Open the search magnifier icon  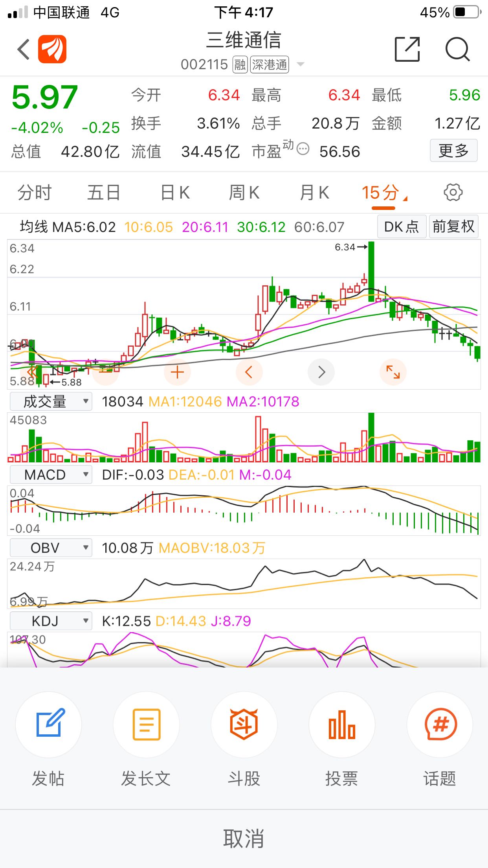tap(458, 50)
